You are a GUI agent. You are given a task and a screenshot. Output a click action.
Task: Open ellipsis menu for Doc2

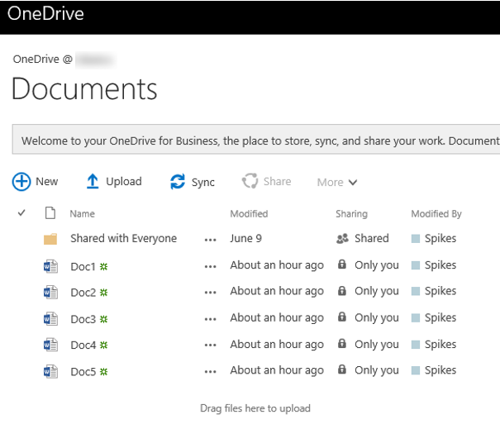pos(211,293)
